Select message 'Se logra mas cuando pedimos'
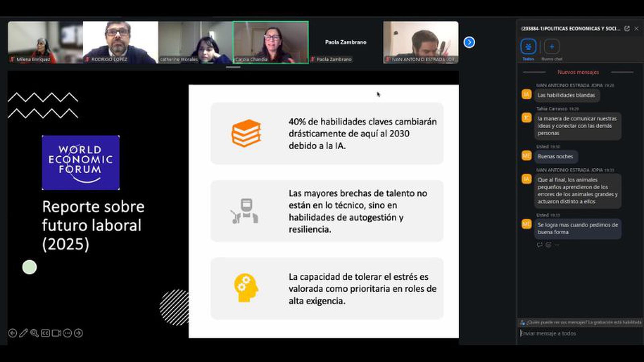The image size is (644, 362). (x=578, y=229)
